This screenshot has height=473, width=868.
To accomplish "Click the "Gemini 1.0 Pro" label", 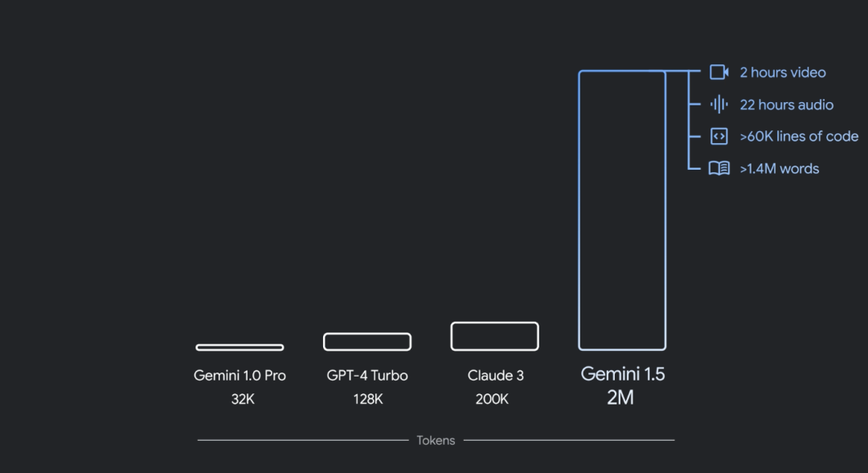I will point(240,376).
